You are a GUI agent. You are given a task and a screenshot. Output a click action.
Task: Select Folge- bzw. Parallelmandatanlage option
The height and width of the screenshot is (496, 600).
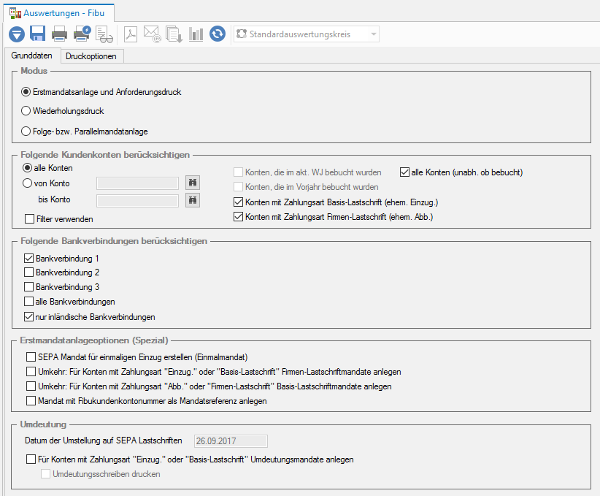(26, 131)
